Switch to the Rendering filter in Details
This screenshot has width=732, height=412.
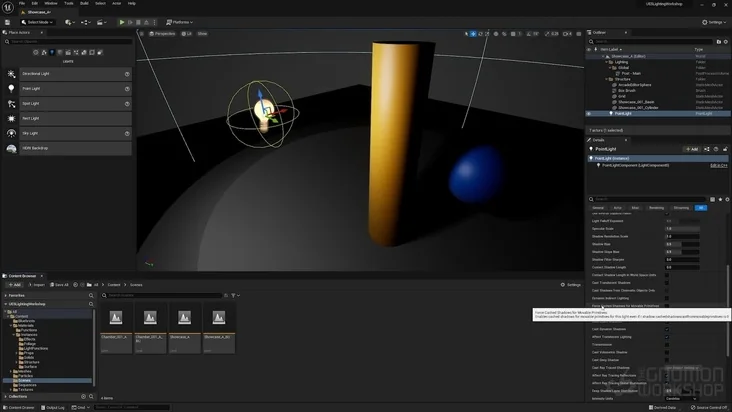[656, 208]
